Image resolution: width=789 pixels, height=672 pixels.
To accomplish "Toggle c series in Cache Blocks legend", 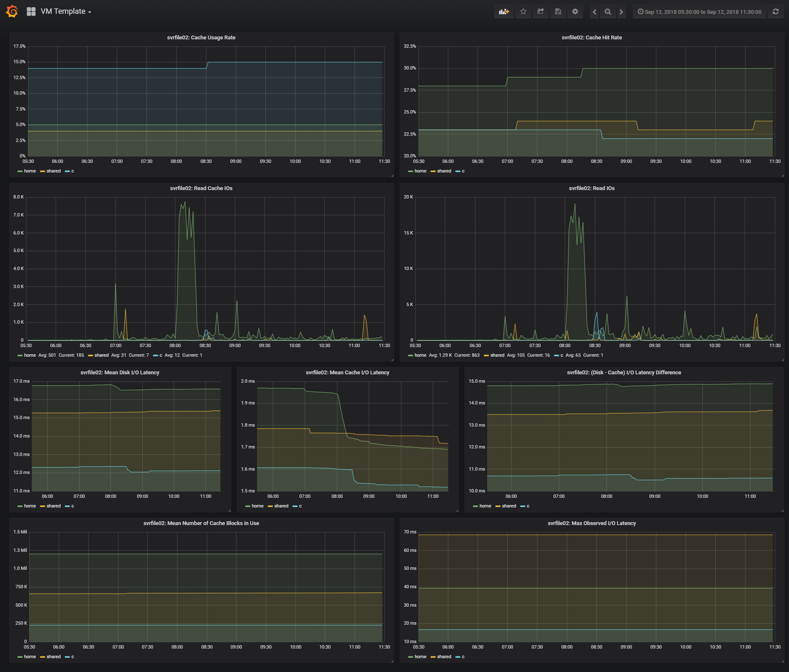I will click(72, 657).
